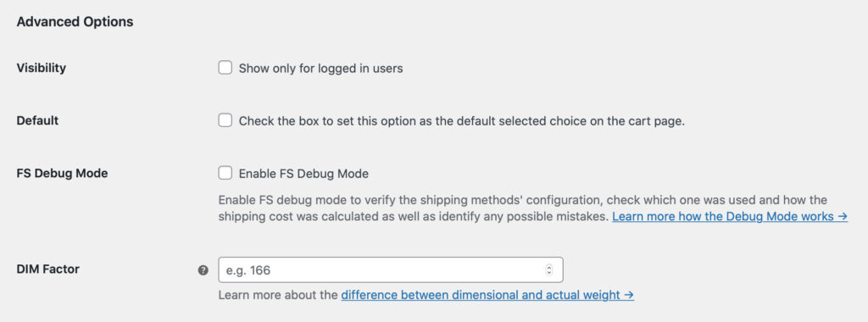The height and width of the screenshot is (322, 868).
Task: Open the dimensional and actual weight difference link
Action: 487,295
